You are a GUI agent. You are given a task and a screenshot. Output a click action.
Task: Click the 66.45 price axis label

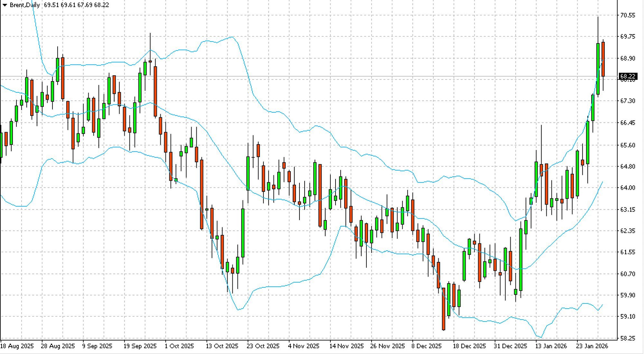628,123
